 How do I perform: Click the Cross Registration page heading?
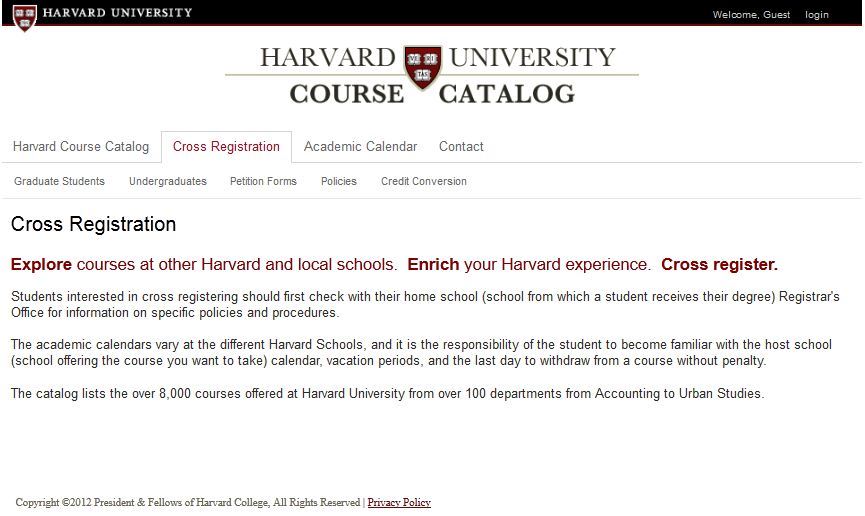click(93, 224)
